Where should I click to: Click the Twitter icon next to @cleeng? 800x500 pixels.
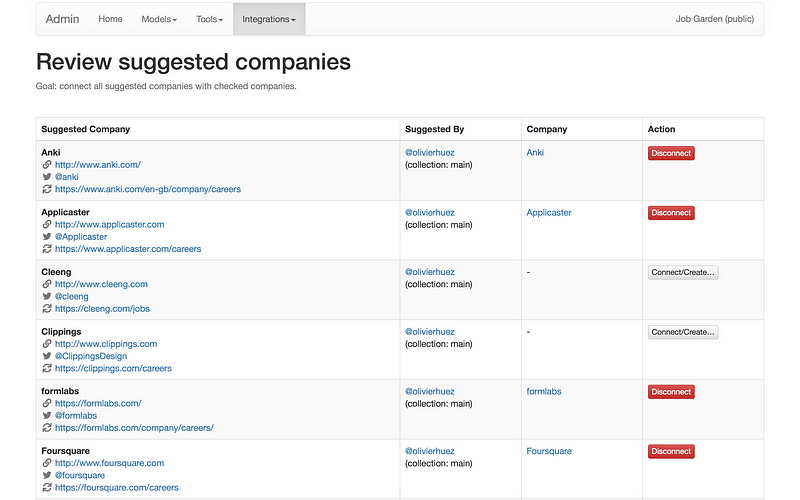click(46, 296)
